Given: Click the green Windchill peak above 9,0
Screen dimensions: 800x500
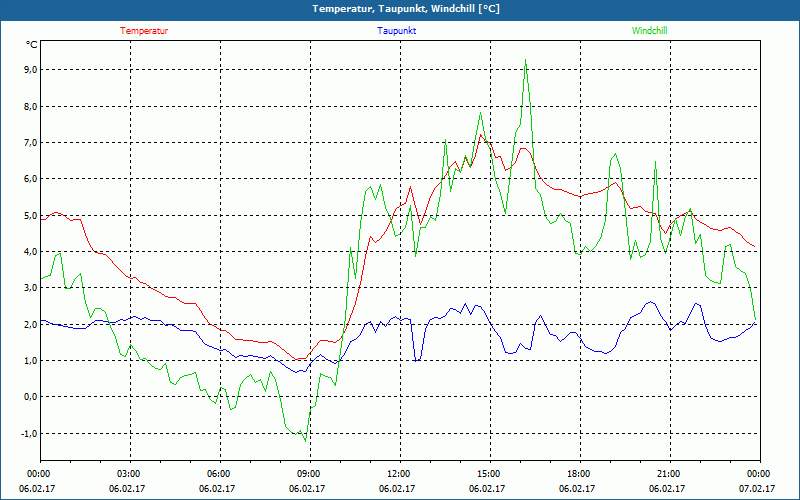Looking at the screenshot, I should point(526,60).
